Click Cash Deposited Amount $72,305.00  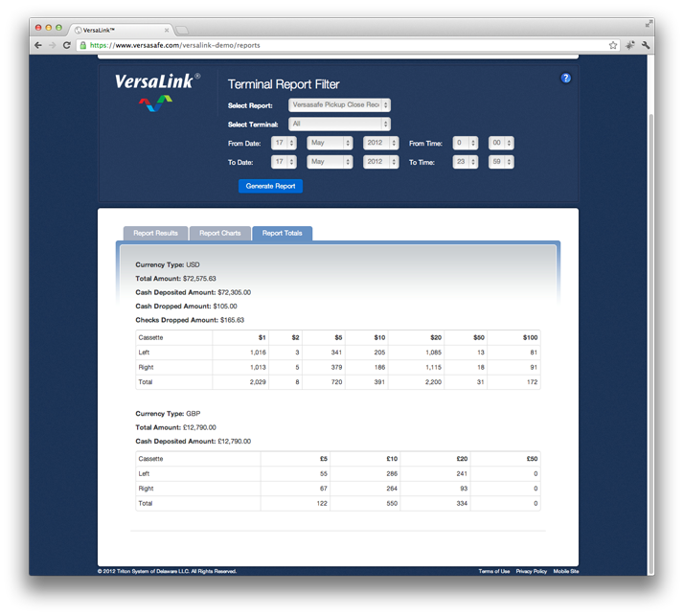pos(235,292)
